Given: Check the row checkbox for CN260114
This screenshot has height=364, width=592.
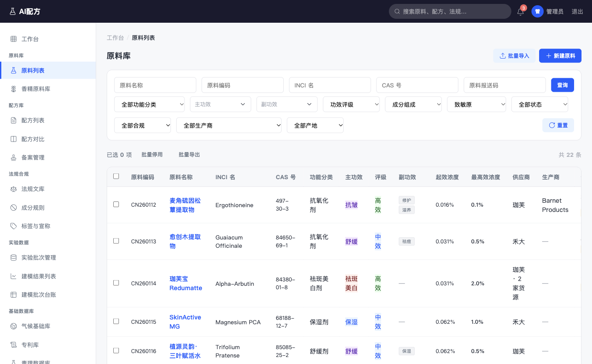Looking at the screenshot, I should 116,283.
